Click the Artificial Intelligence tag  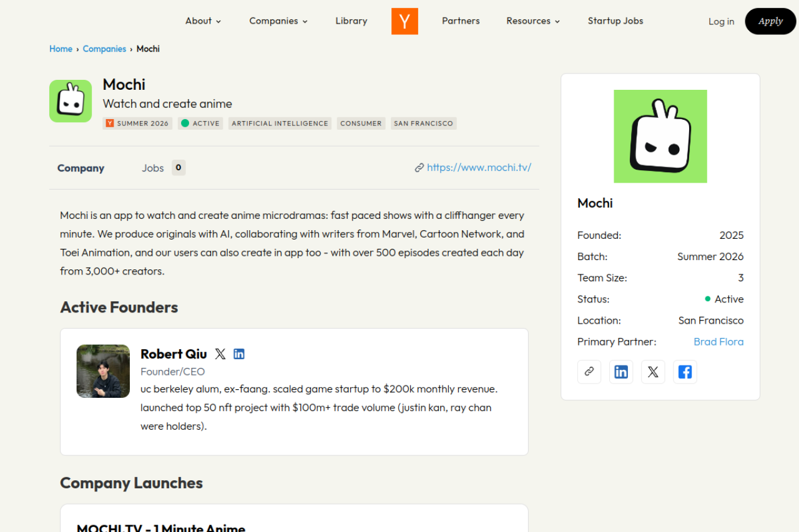(x=280, y=123)
